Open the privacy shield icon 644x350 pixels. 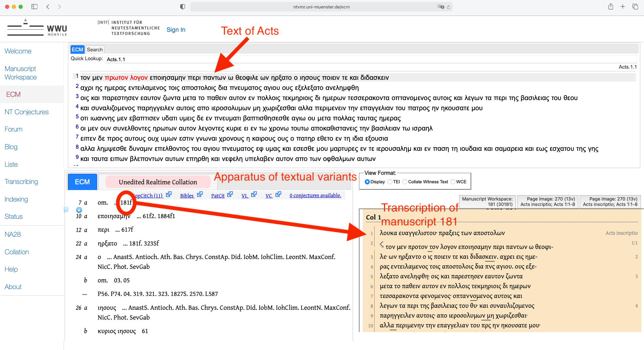tap(183, 7)
